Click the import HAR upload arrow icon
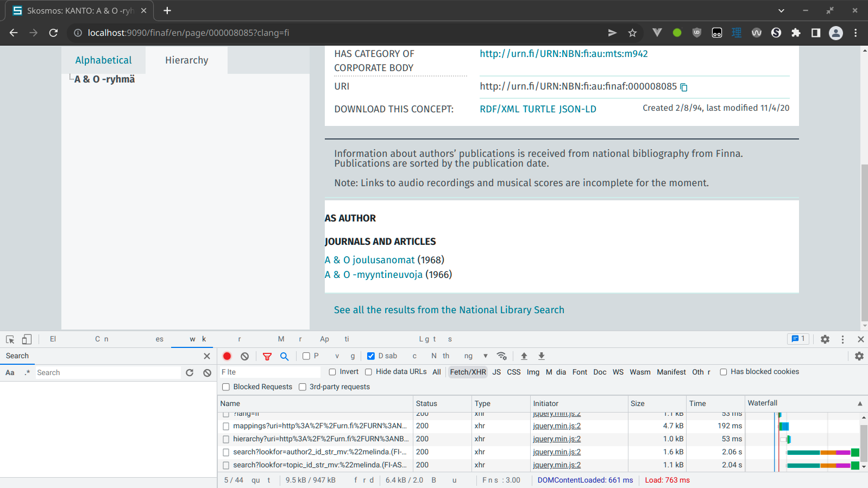Viewport: 868px width, 488px height. (x=524, y=356)
